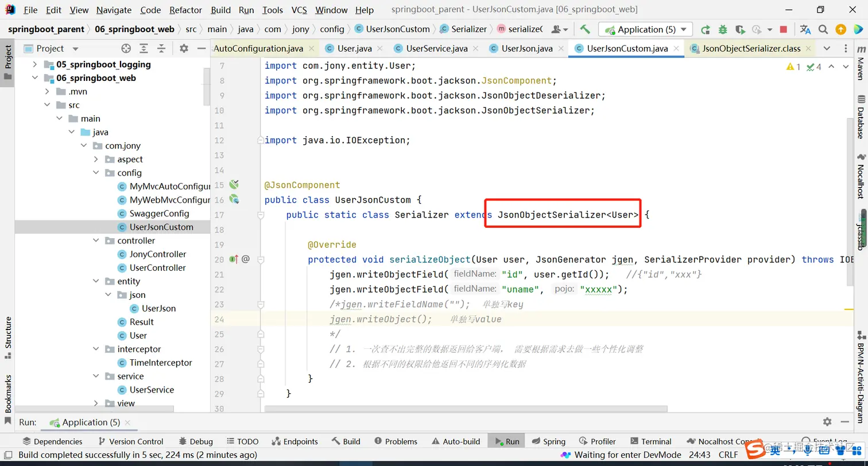
Task: Hide the Project tool window
Action: tap(201, 49)
